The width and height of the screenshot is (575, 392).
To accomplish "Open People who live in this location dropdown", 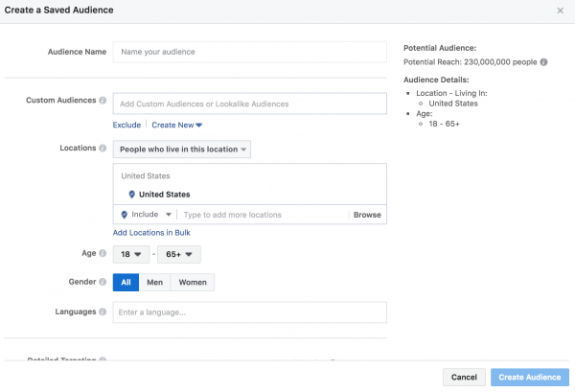I will coord(182,150).
